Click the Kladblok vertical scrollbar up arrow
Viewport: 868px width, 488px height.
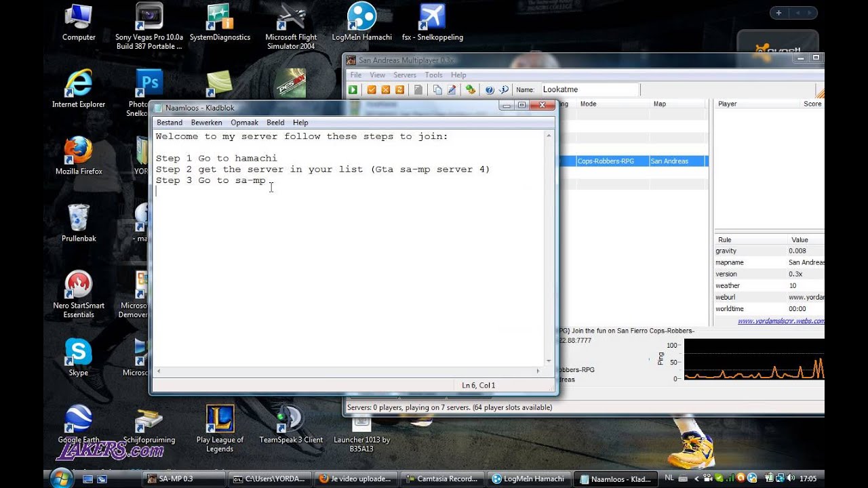click(x=549, y=136)
